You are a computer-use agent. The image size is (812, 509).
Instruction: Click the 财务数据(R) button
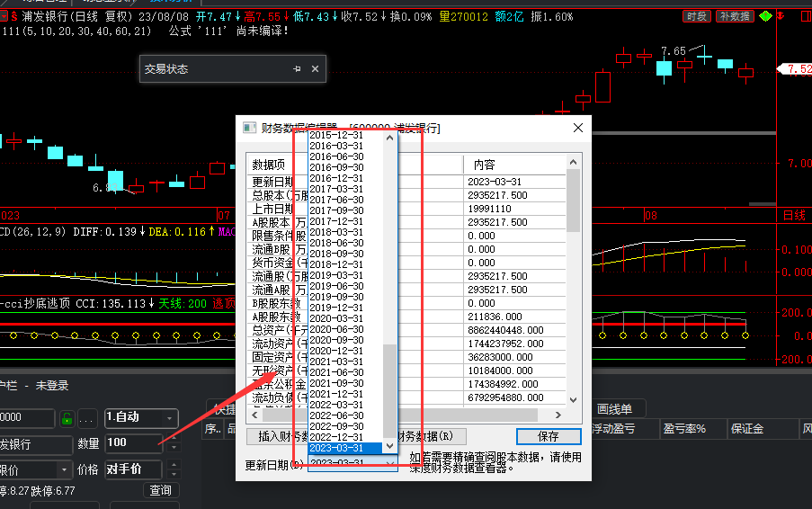point(432,436)
